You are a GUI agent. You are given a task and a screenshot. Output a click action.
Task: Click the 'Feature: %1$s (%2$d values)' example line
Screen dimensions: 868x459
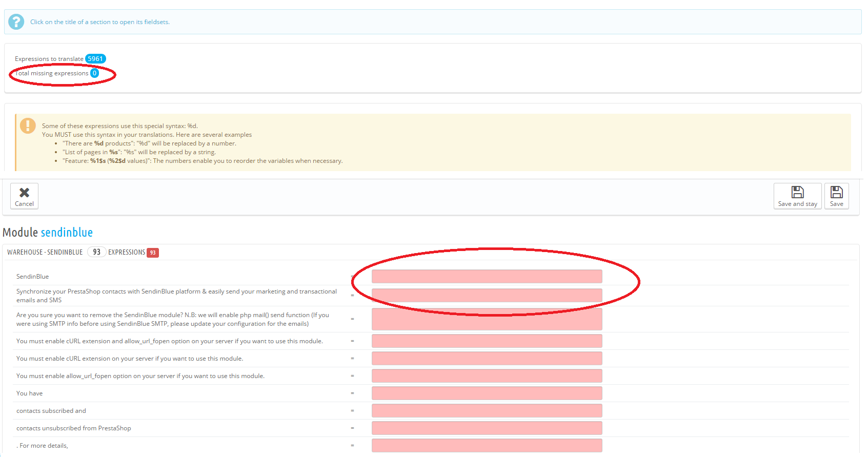point(203,161)
